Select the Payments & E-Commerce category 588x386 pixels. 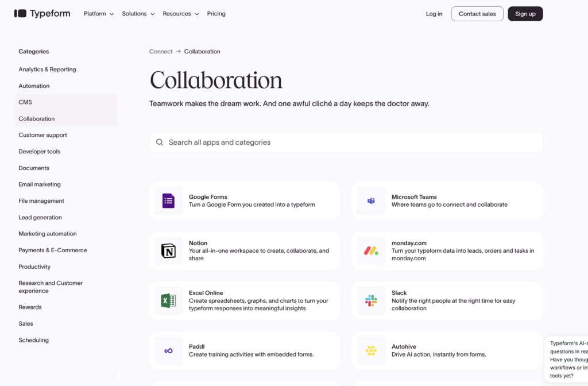point(52,250)
